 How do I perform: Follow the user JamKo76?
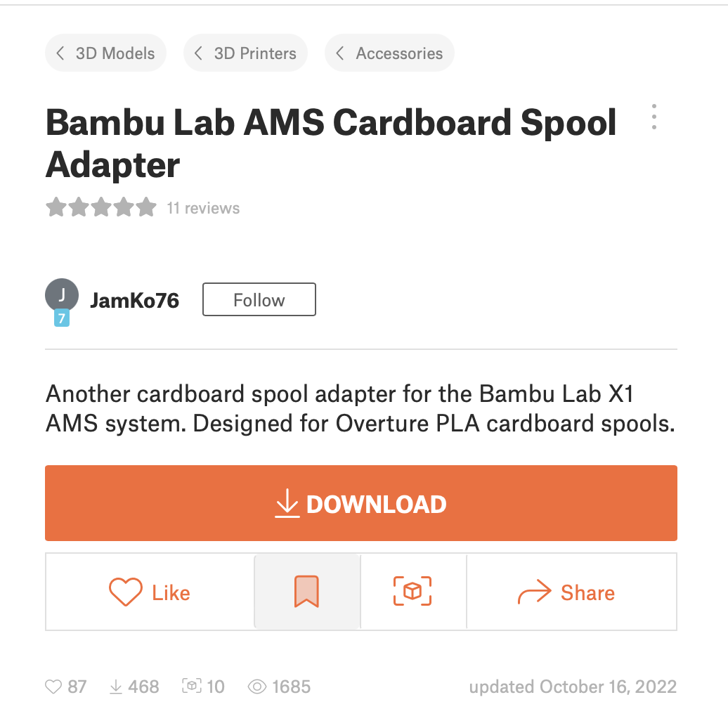(259, 299)
